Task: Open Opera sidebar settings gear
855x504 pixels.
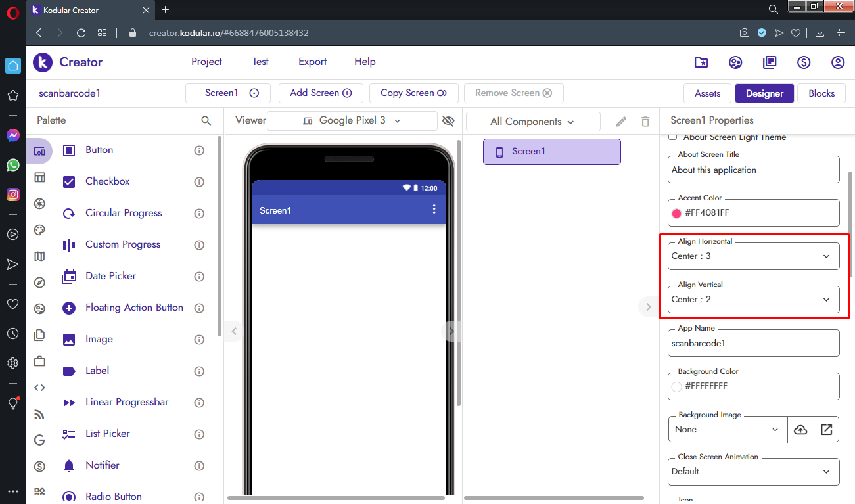Action: [x=12, y=363]
